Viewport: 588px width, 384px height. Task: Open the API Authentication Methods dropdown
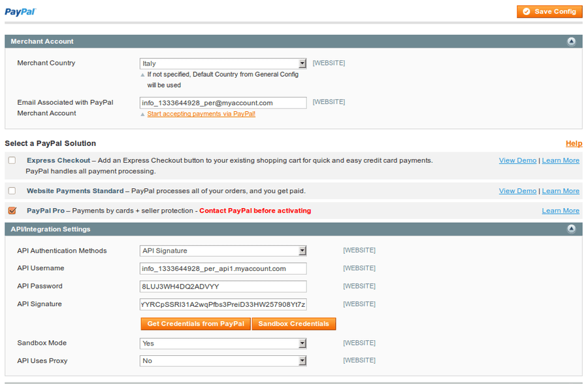[x=223, y=251]
